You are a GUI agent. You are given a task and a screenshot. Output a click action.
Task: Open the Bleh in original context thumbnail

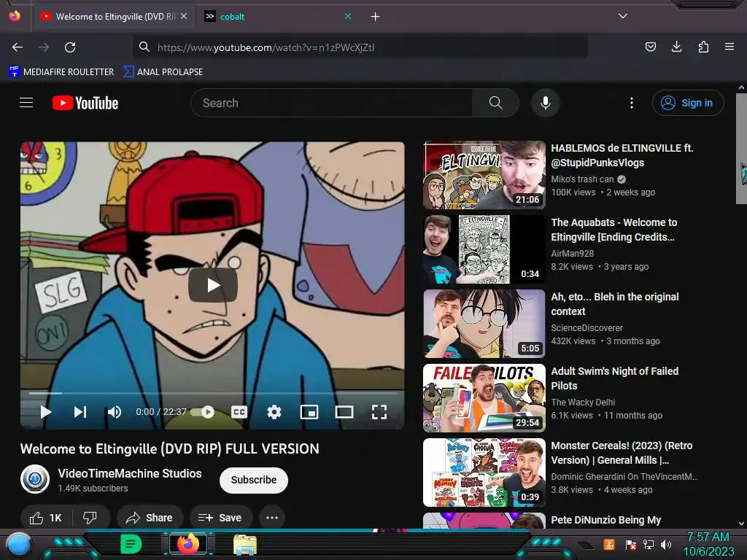[484, 323]
